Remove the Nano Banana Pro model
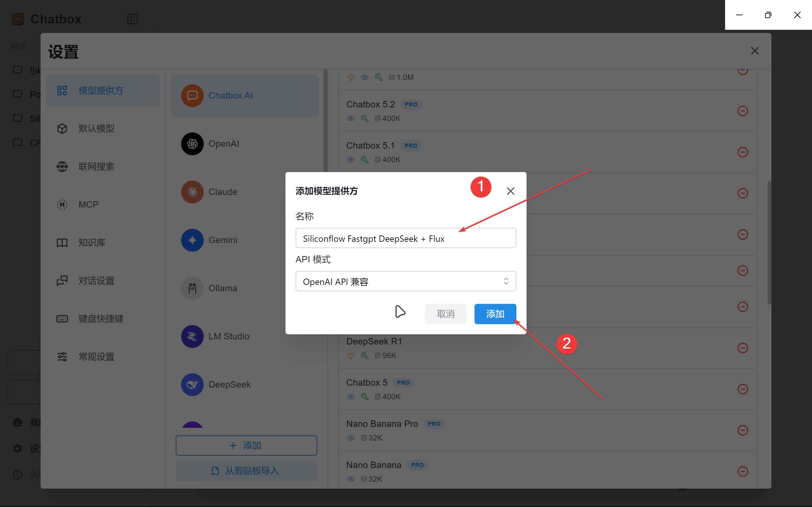Viewport: 812px width, 507px height. 743,430
